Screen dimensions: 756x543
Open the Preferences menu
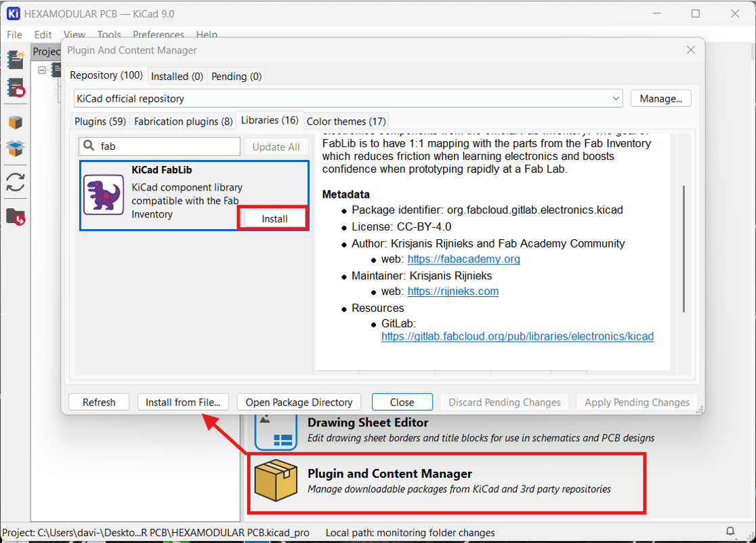tap(159, 35)
